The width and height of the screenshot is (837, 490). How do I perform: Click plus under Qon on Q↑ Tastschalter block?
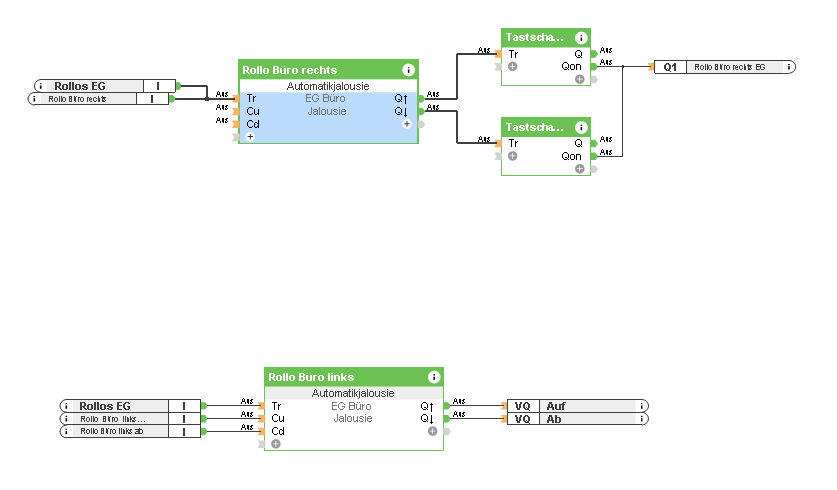pyautogui.click(x=580, y=79)
